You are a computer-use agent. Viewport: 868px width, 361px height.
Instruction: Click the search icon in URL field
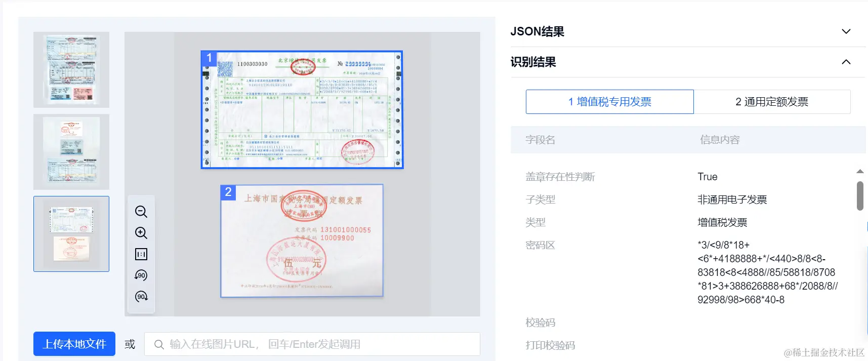159,345
